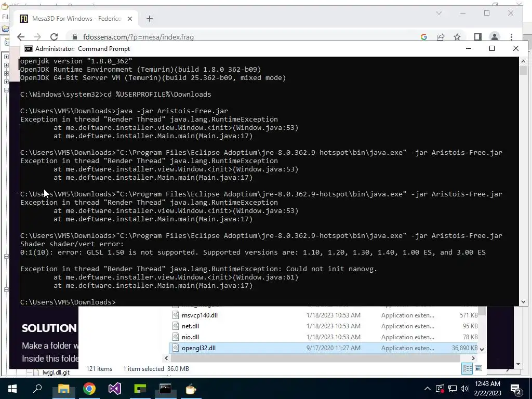
Task: Switch File Explorer to details view
Action: point(467,368)
